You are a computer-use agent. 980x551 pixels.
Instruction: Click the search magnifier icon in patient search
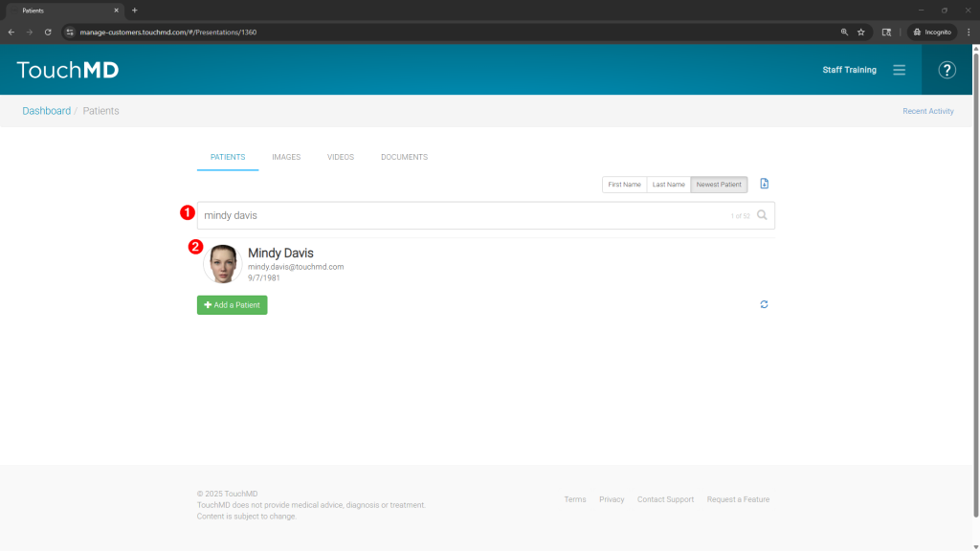762,215
